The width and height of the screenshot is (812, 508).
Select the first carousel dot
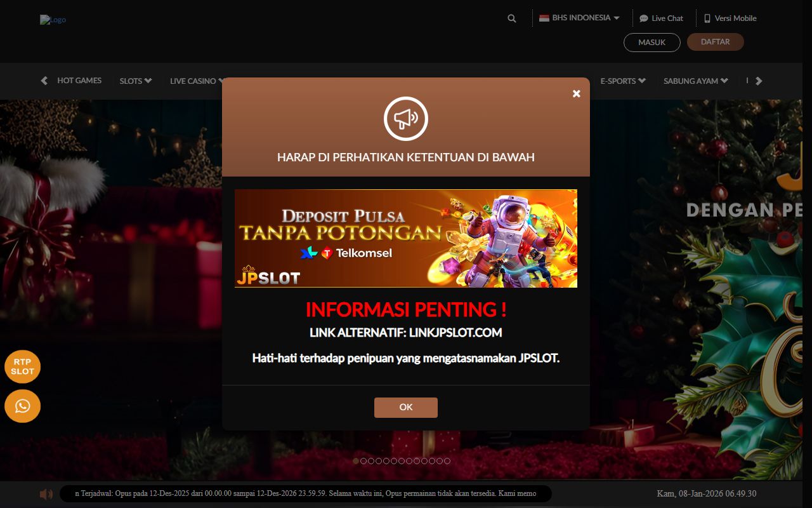(x=356, y=461)
